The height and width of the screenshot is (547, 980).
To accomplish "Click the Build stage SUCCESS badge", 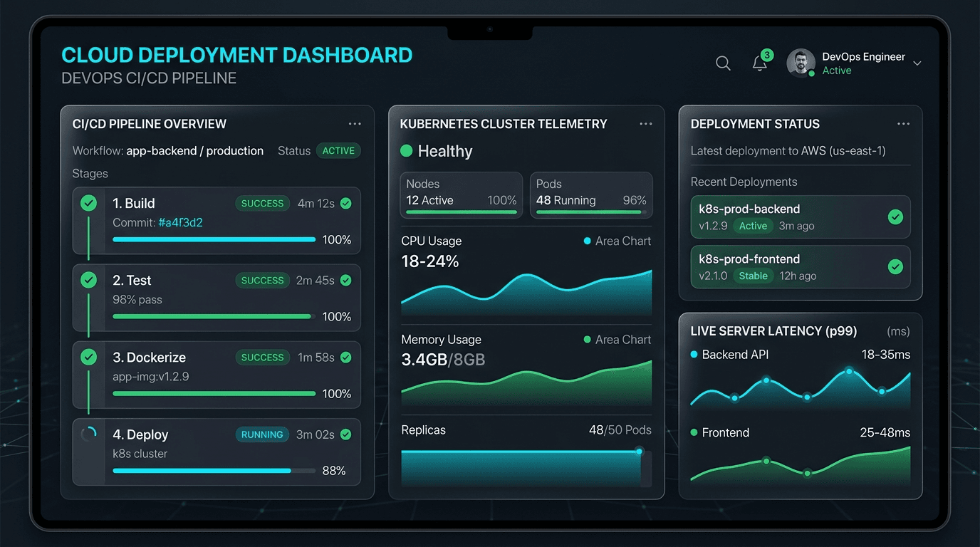I will (262, 204).
